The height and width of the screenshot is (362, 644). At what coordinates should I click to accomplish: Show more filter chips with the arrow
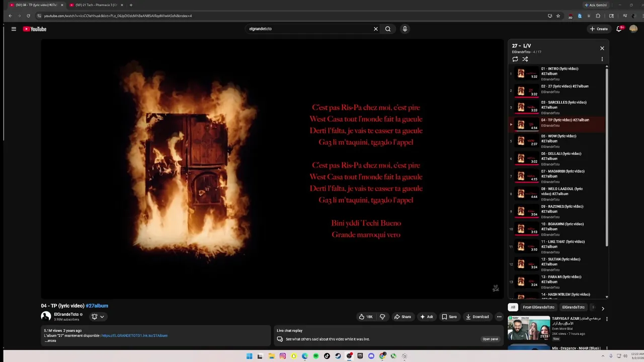tap(603, 308)
